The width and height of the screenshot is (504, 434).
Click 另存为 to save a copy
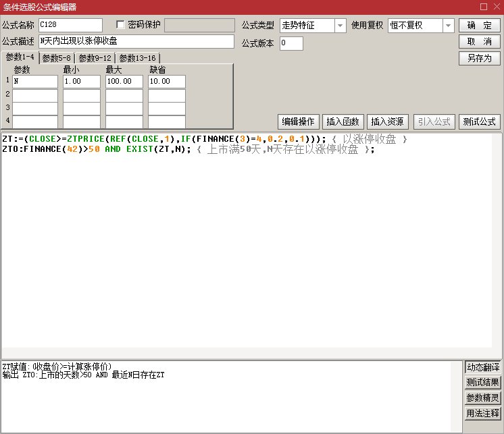coord(479,58)
